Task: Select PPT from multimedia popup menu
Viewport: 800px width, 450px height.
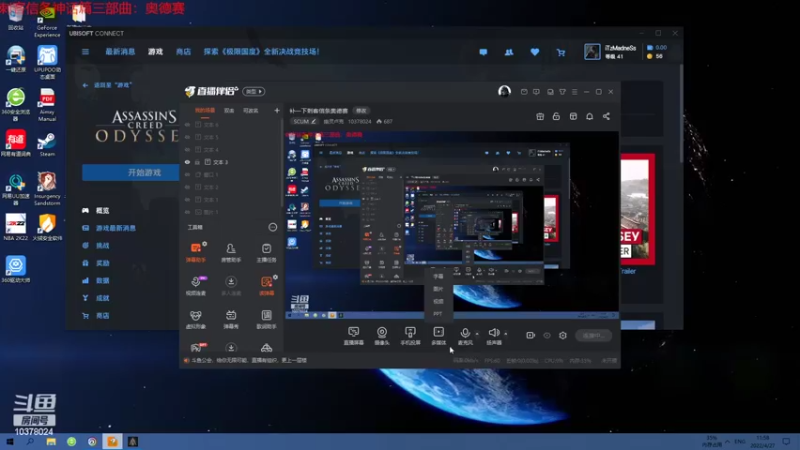Action: pyautogui.click(x=438, y=314)
